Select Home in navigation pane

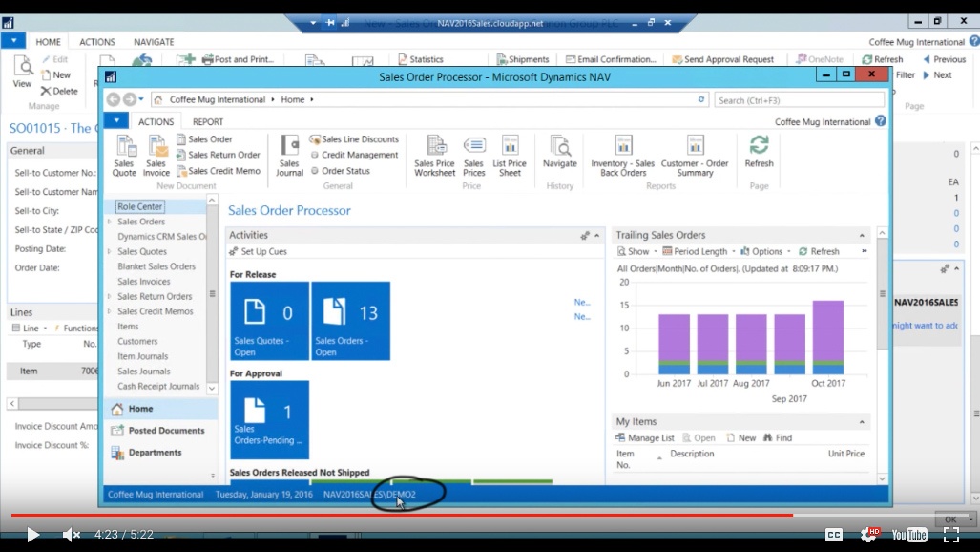pos(160,409)
